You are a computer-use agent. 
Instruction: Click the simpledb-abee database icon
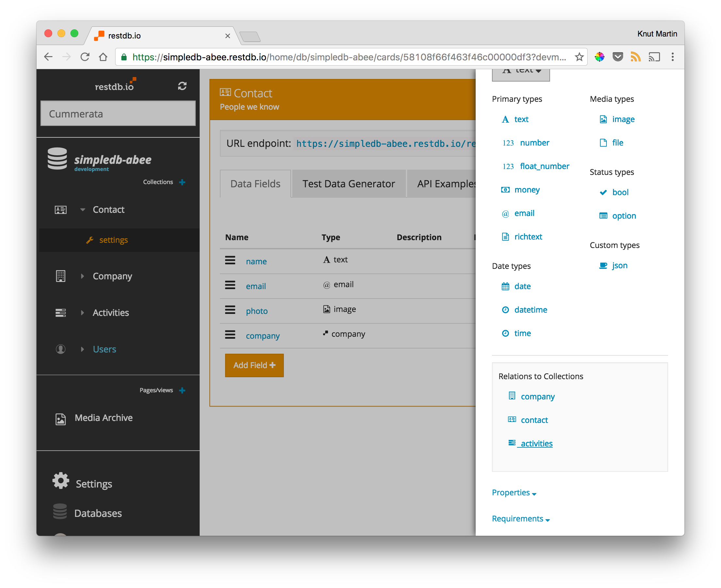click(57, 159)
